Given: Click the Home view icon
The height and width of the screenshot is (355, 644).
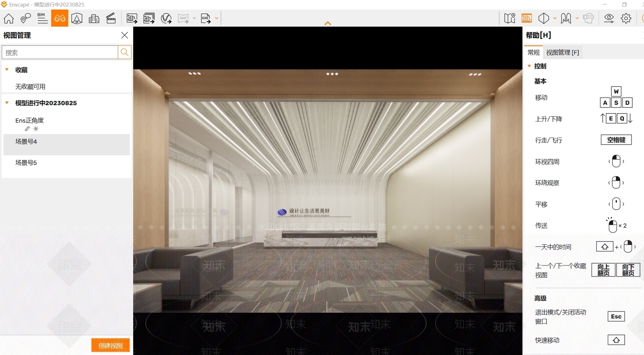Looking at the screenshot, I should point(8,19).
